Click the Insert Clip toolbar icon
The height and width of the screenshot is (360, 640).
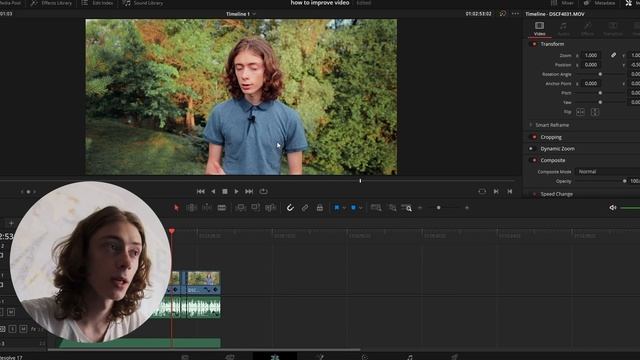pos(240,208)
